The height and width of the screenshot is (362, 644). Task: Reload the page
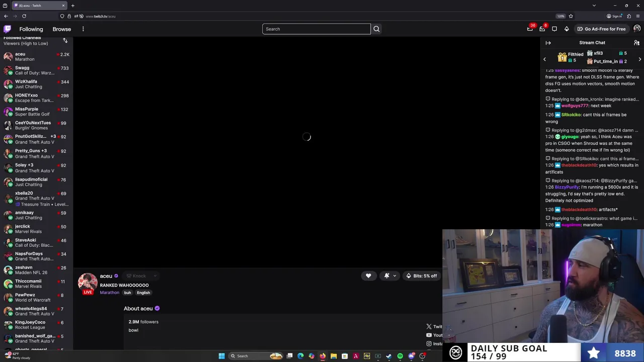click(x=24, y=16)
